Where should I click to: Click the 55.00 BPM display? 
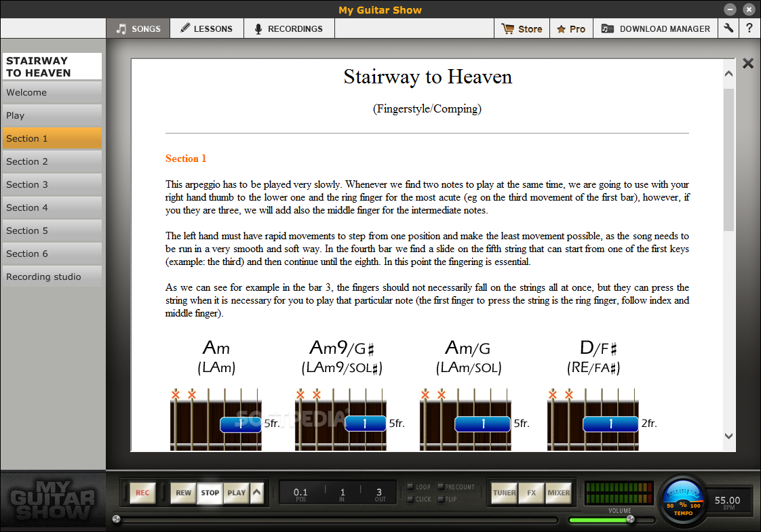click(728, 502)
